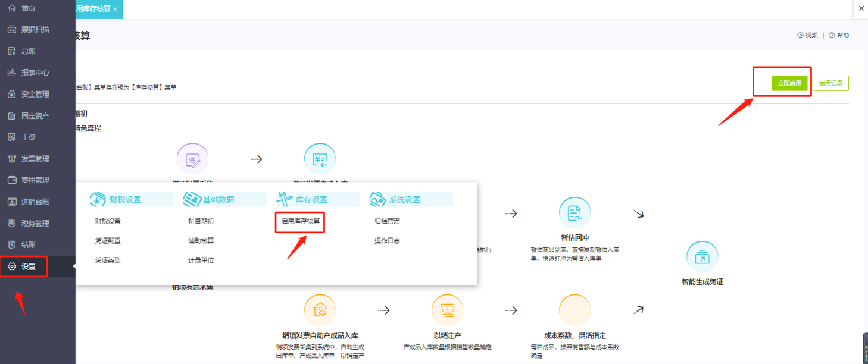Click the 启用记录 button
Viewport: 868px width, 364px height.
(830, 83)
